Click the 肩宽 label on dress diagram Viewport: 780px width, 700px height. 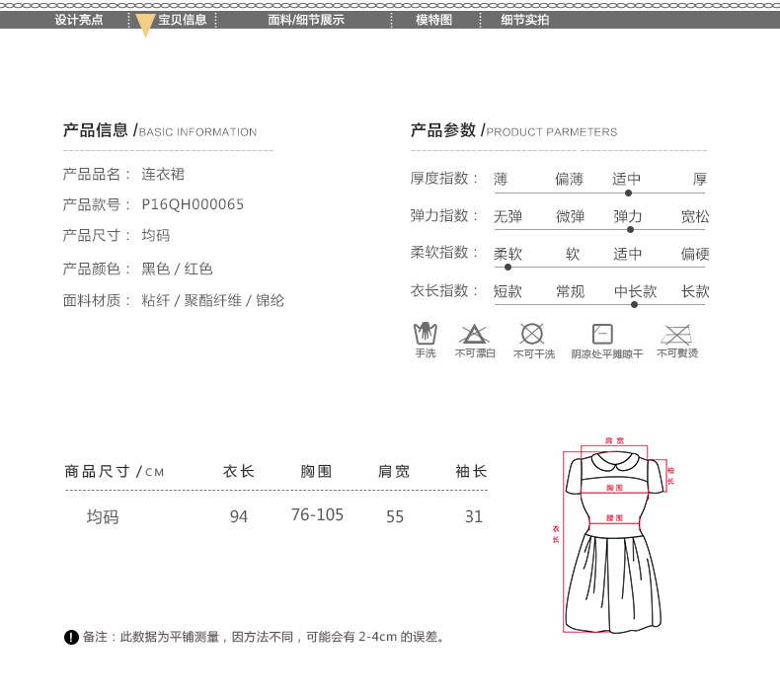click(614, 440)
